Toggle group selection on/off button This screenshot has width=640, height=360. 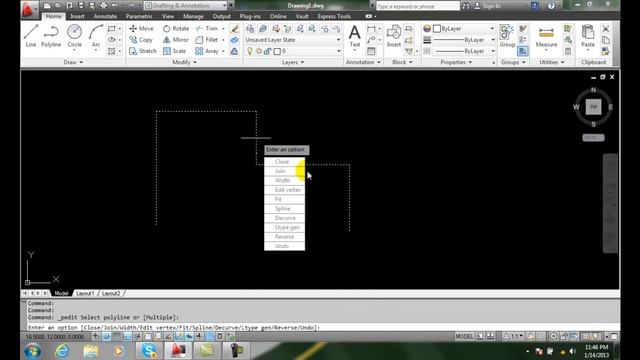pyautogui.click(x=523, y=51)
